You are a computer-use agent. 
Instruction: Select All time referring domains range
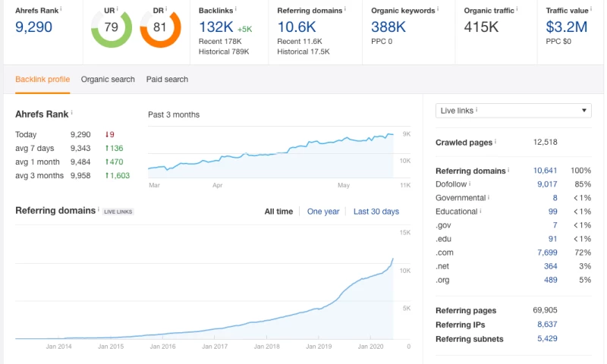tap(278, 212)
